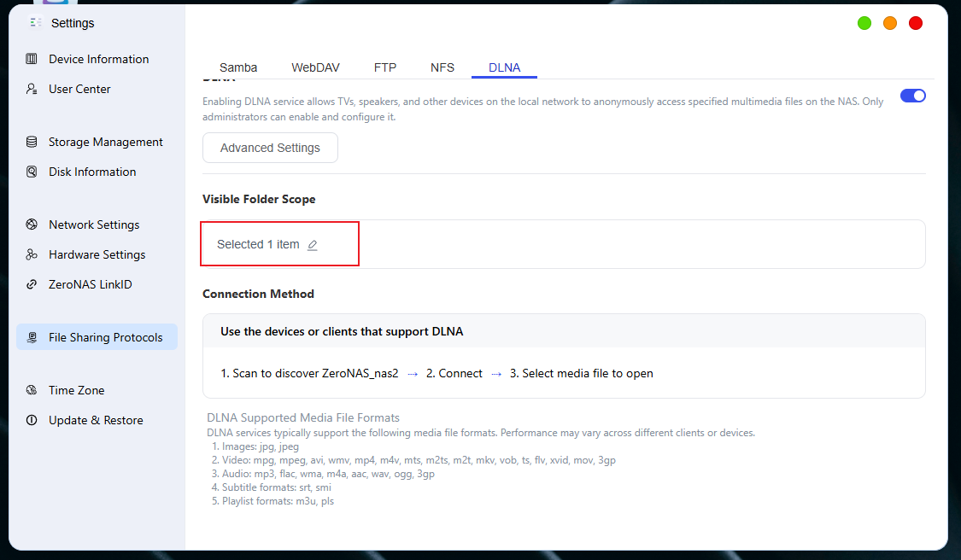Viewport: 961px width, 560px height.
Task: Show Disk Information
Action: click(x=92, y=172)
